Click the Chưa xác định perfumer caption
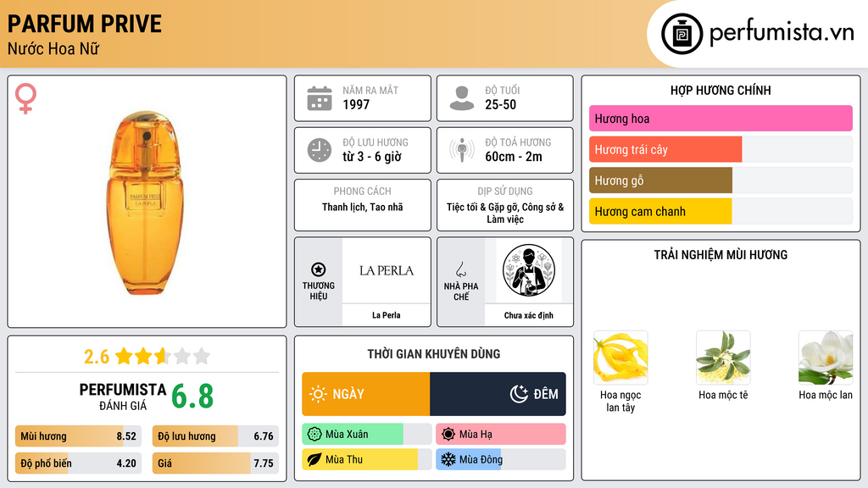Image resolution: width=868 pixels, height=488 pixels. coord(529,315)
